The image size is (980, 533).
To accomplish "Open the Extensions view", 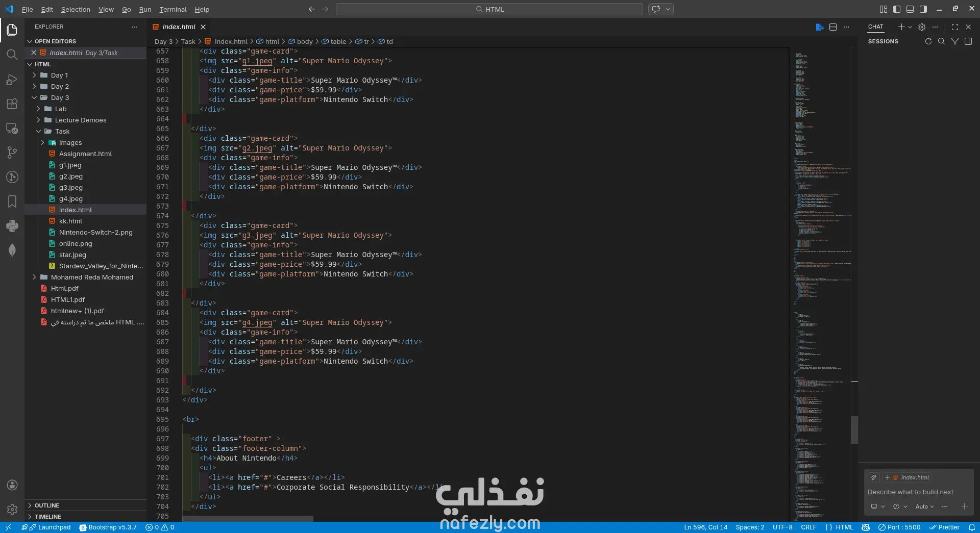I will click(12, 104).
